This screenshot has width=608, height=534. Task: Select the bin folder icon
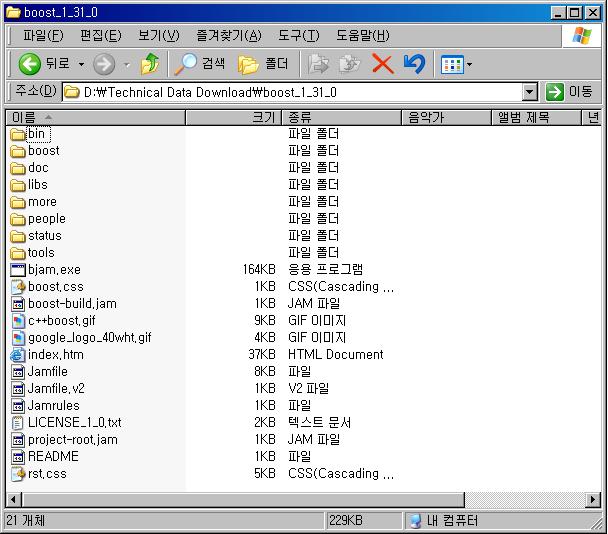[x=18, y=134]
